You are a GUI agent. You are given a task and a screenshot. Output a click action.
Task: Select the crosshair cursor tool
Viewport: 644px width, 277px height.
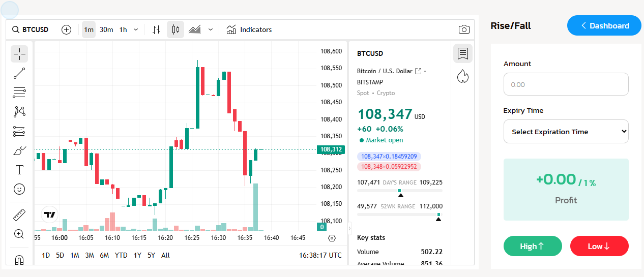(19, 54)
